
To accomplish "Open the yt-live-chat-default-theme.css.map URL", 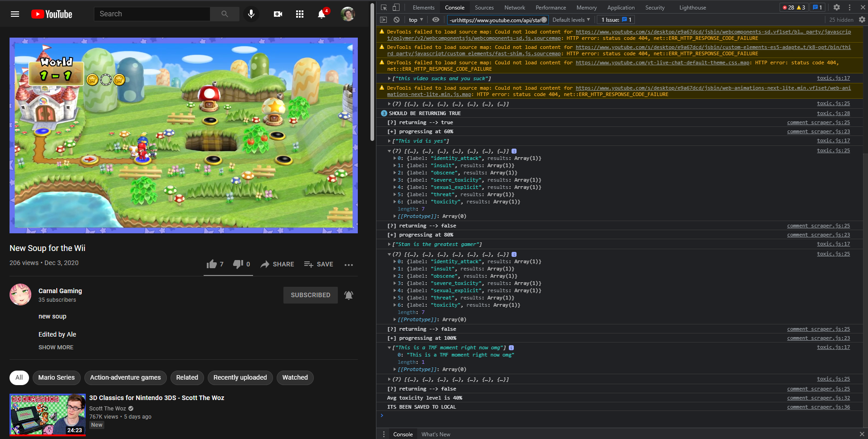I will (663, 63).
